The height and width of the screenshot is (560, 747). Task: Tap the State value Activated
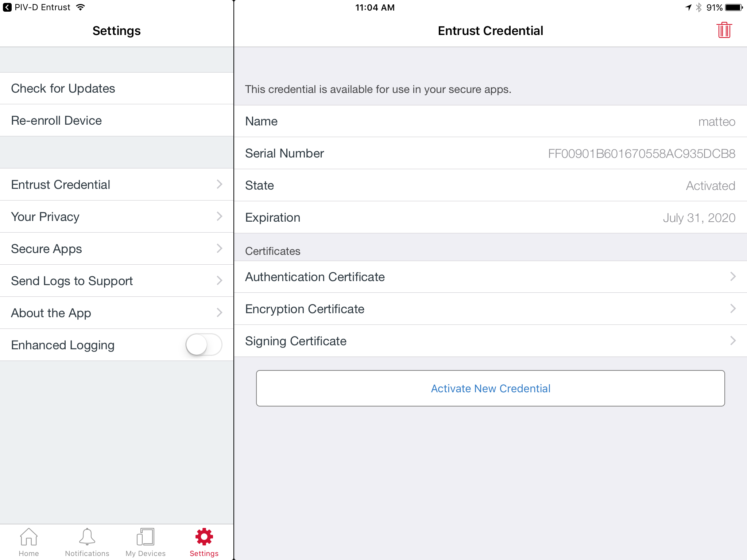point(710,186)
